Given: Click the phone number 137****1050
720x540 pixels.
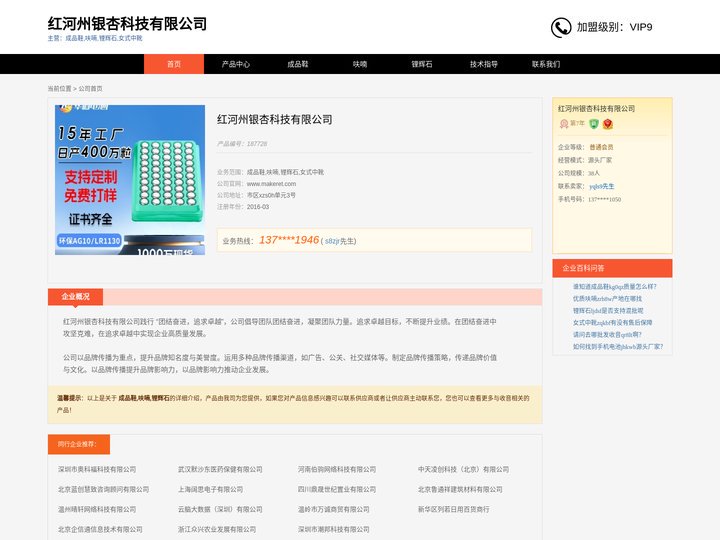Looking at the screenshot, I should (604, 199).
